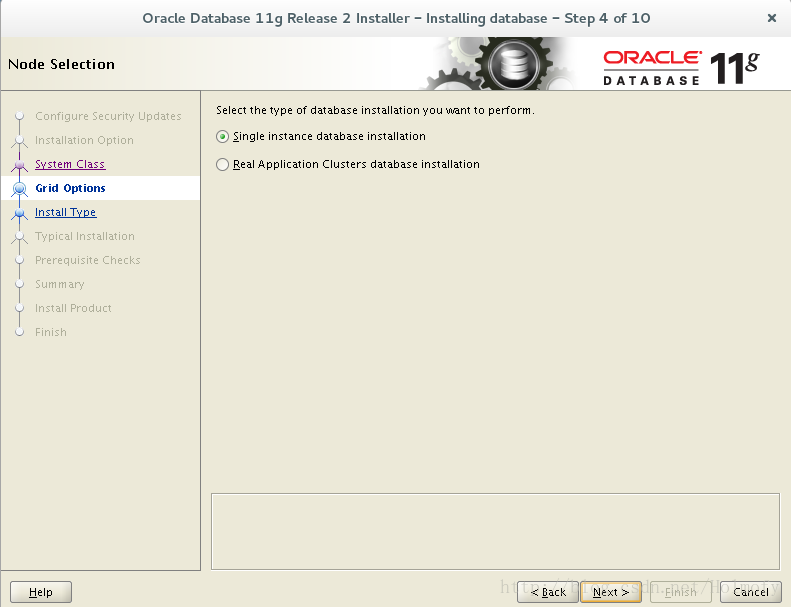
Task: Go back with the Back button
Action: tap(548, 592)
